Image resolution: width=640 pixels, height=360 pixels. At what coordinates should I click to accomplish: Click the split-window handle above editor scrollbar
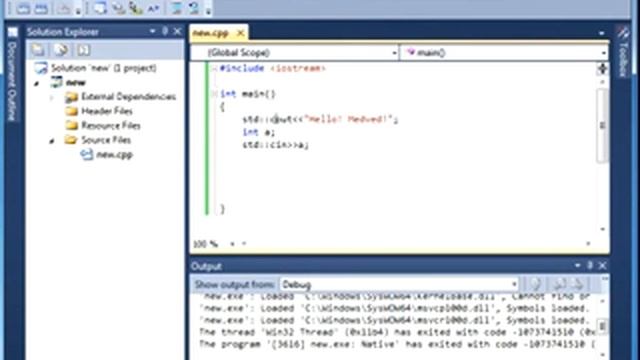602,69
